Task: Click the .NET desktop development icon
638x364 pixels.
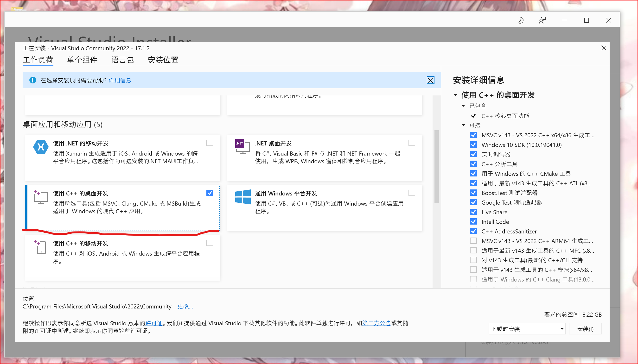Action: (x=242, y=146)
